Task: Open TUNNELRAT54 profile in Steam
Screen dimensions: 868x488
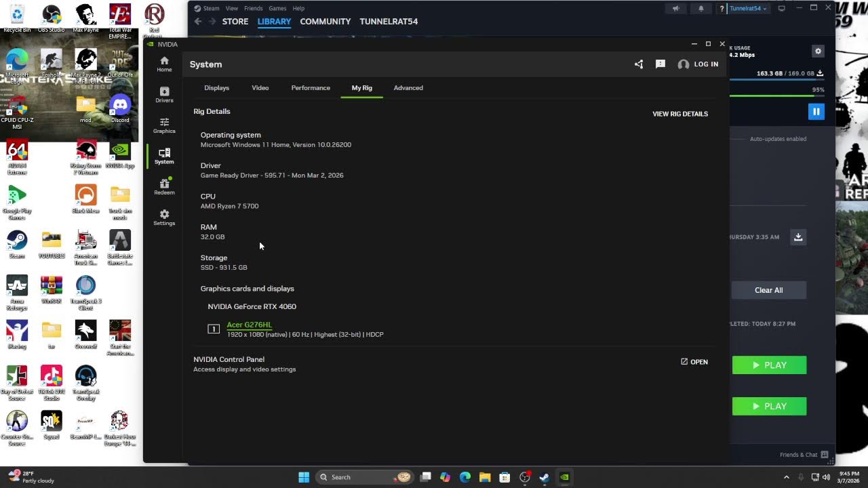Action: click(389, 22)
